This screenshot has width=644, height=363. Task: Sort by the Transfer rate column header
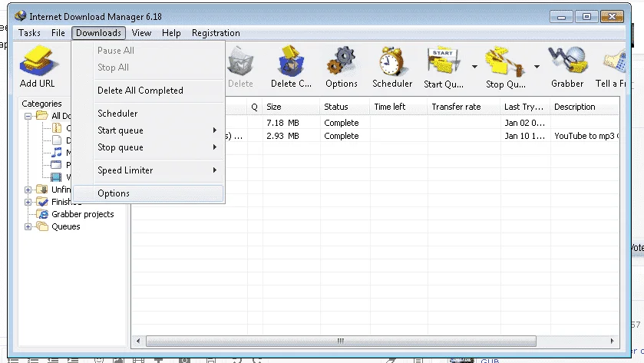[x=464, y=107]
